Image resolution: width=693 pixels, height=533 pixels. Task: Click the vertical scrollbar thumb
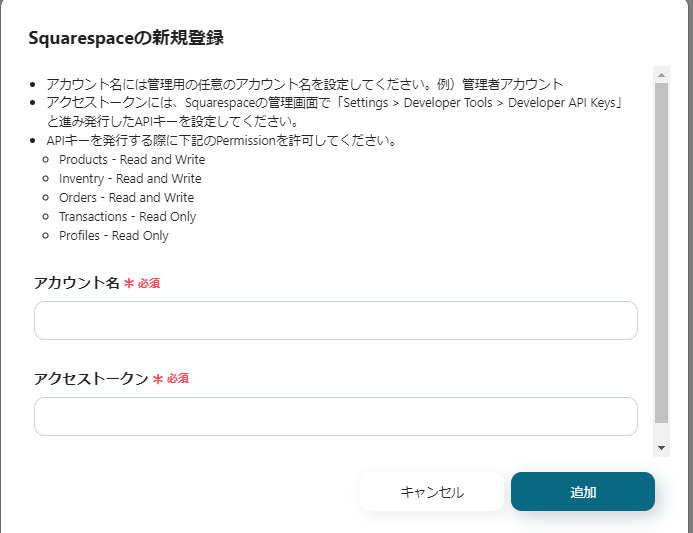click(661, 250)
